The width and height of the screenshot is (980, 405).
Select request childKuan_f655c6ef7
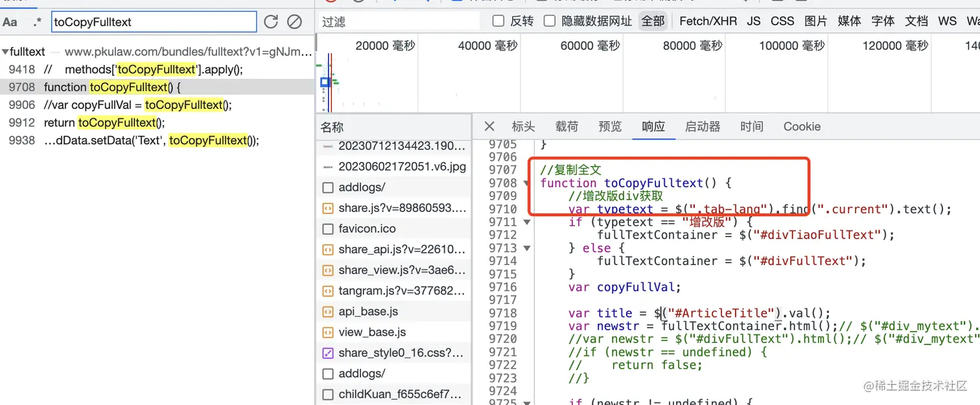point(394,395)
